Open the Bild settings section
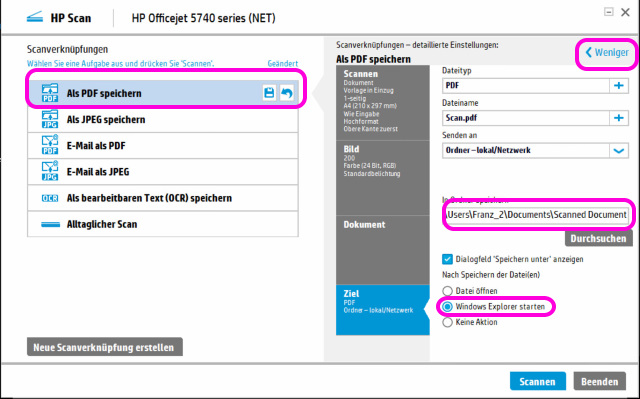Viewport: 640px width, 399px height. pos(383,178)
